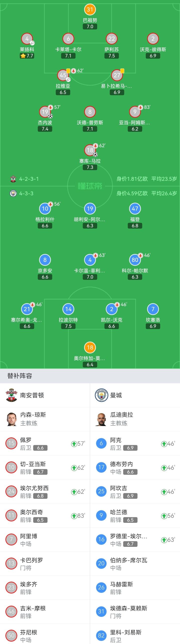Open 拉波尔特's number 14 player badge
Image resolution: width=180 pixels, height=644 pixels.
[x=68, y=309]
